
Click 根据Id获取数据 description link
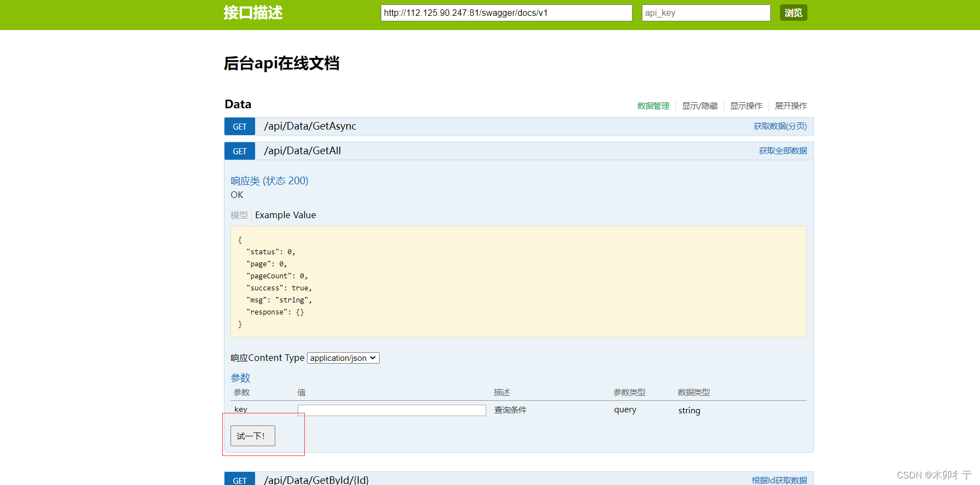click(x=780, y=480)
